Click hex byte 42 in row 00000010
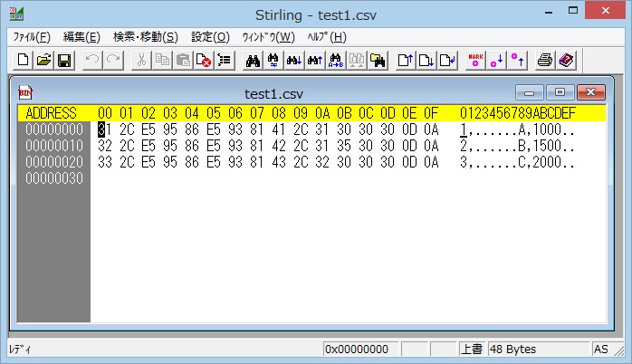Screen dimensions: 632x364 click(x=279, y=146)
